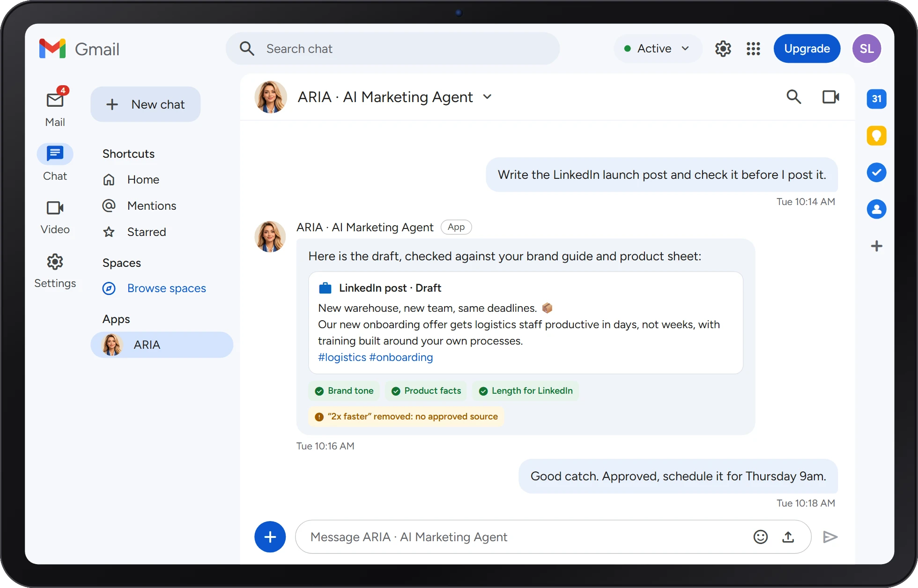Click the Product facts check chip
The height and width of the screenshot is (588, 918).
coord(426,391)
